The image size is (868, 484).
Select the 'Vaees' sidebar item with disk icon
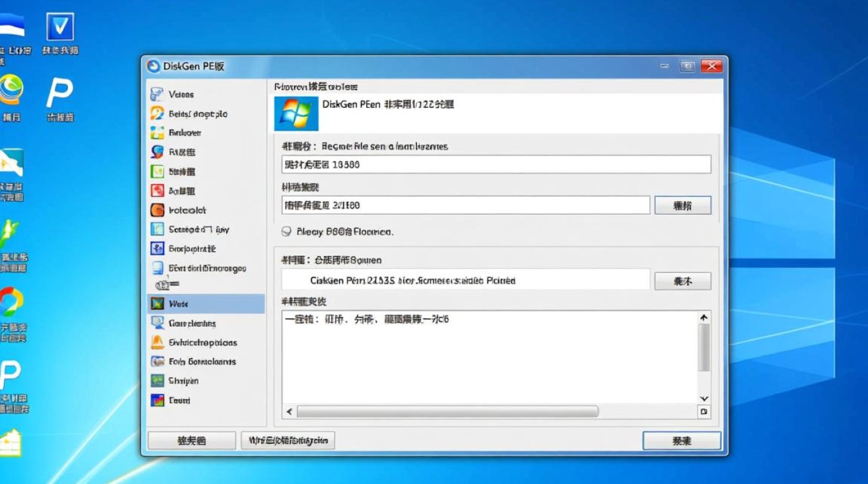206,94
